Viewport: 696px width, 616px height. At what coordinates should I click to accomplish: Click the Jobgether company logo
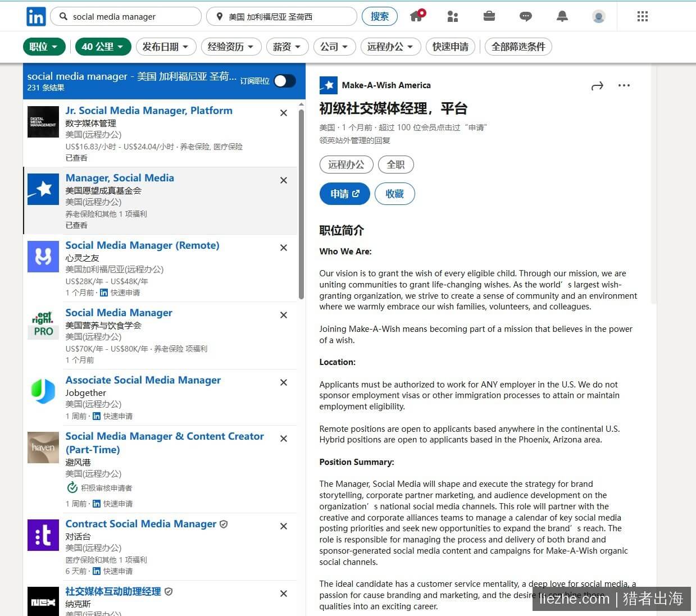pyautogui.click(x=43, y=391)
